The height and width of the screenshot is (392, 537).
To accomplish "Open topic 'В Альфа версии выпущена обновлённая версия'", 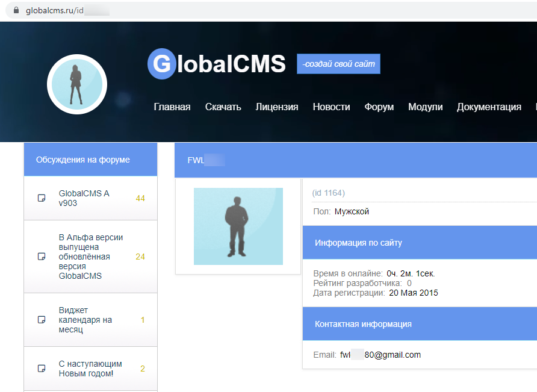I will (x=91, y=257).
